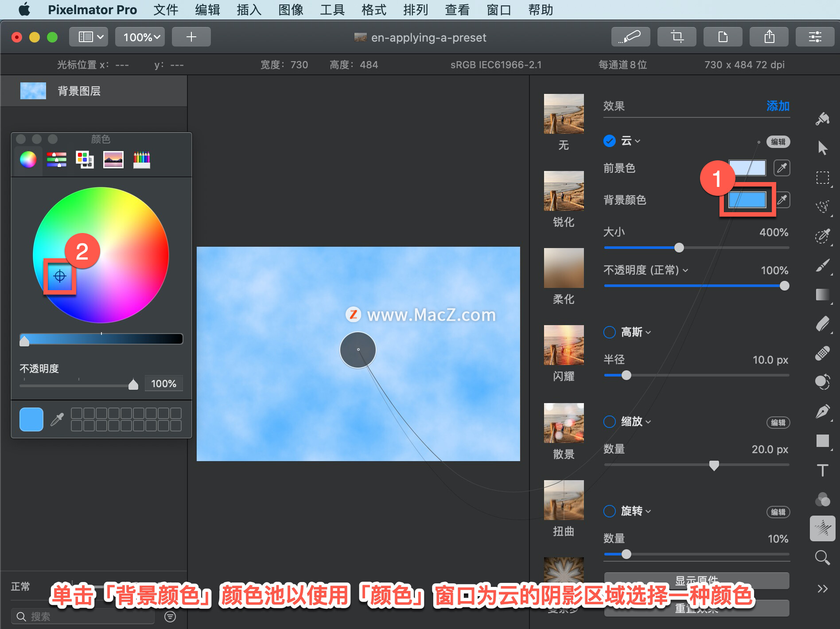Enable the 旋转 spin effect

[x=610, y=511]
